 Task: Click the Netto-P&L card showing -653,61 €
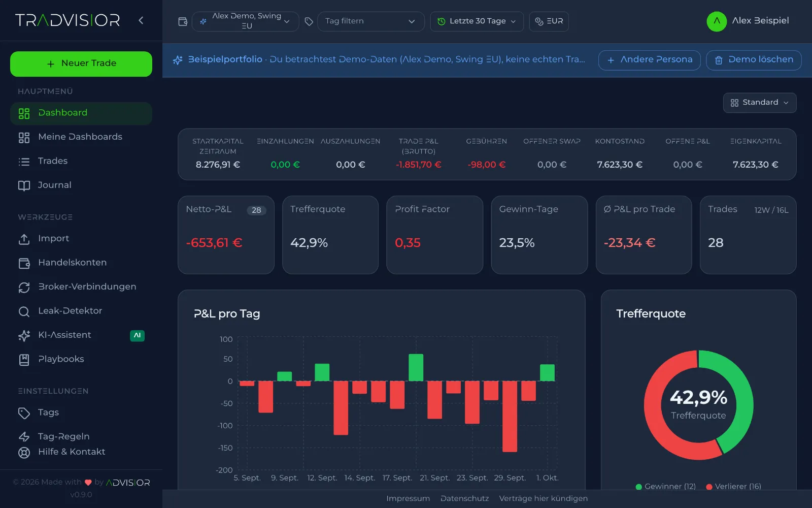(x=226, y=235)
